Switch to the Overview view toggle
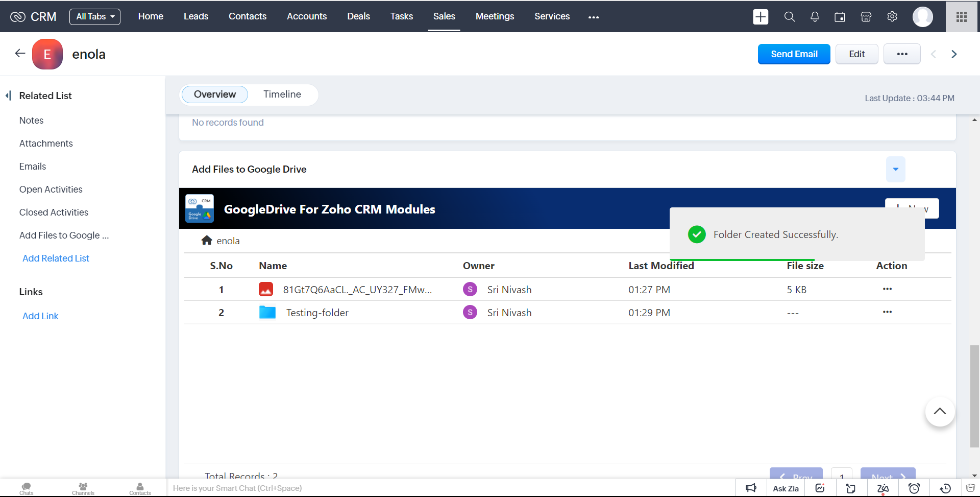 click(x=214, y=94)
